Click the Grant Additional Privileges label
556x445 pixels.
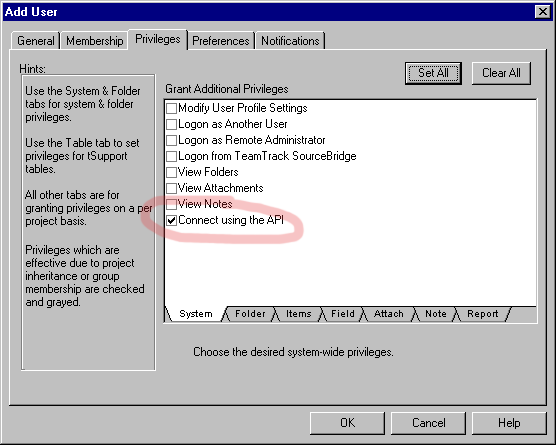(x=227, y=89)
